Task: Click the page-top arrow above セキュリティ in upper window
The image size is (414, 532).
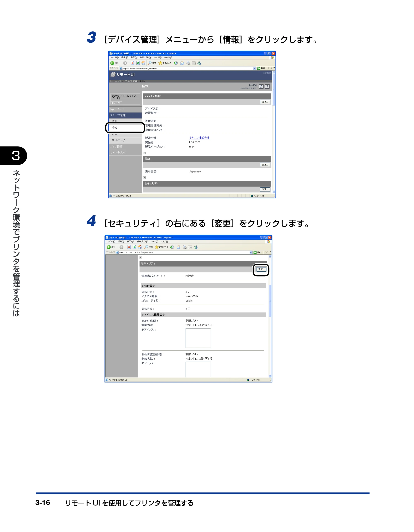Action: [x=144, y=178]
